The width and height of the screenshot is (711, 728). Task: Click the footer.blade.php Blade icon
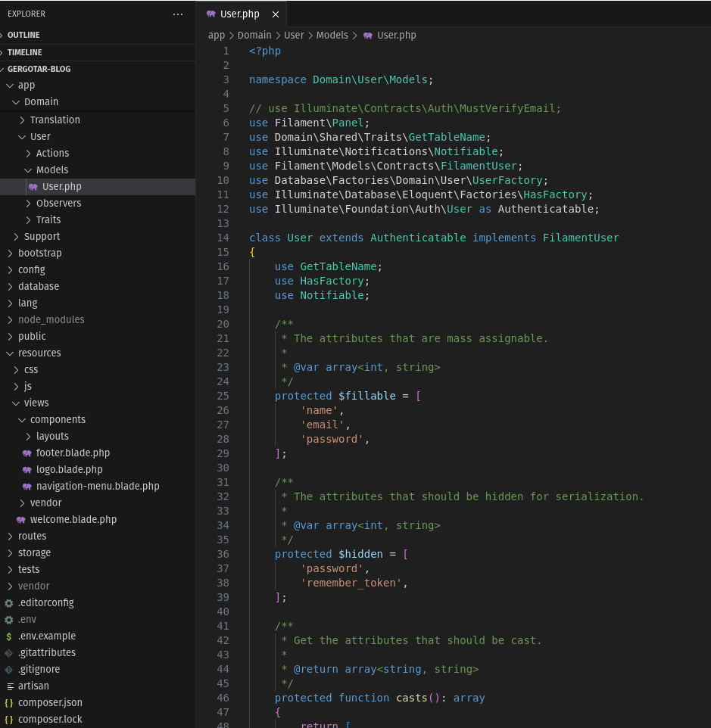click(27, 453)
